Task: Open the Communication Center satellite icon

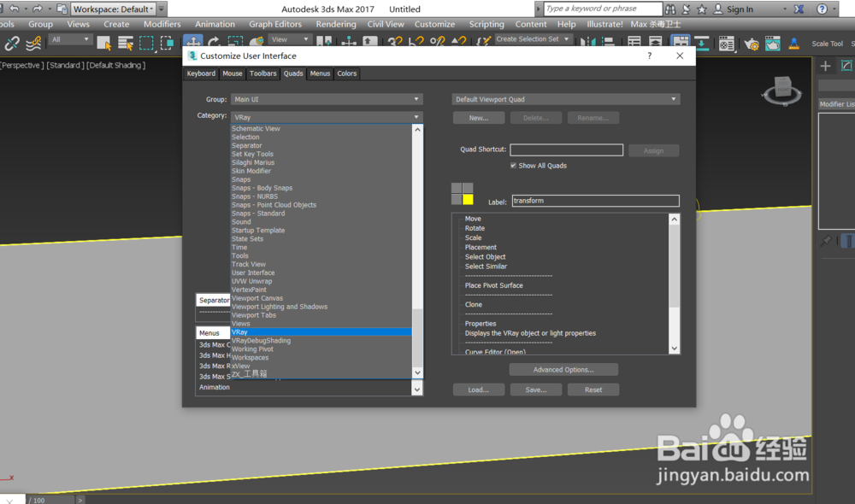Action: pyautogui.click(x=686, y=9)
